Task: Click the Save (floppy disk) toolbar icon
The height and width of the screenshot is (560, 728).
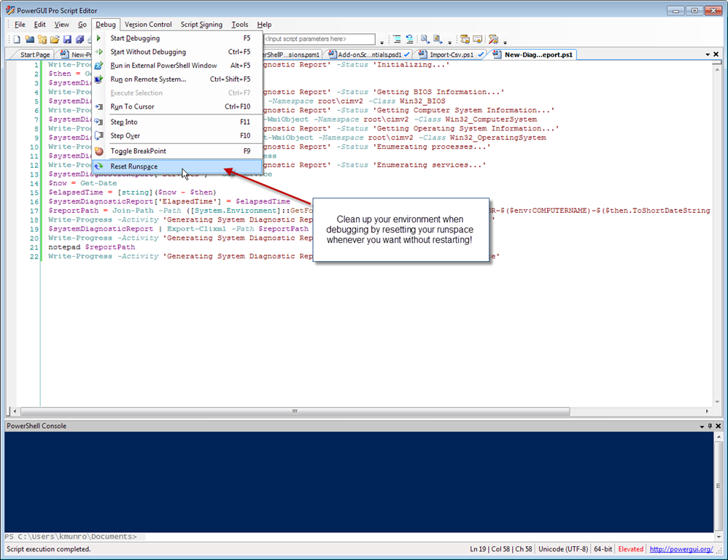Action: (x=67, y=39)
